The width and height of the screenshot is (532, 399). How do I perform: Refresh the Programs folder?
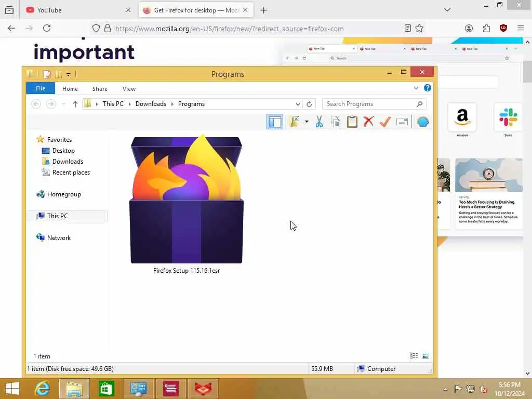pyautogui.click(x=309, y=104)
